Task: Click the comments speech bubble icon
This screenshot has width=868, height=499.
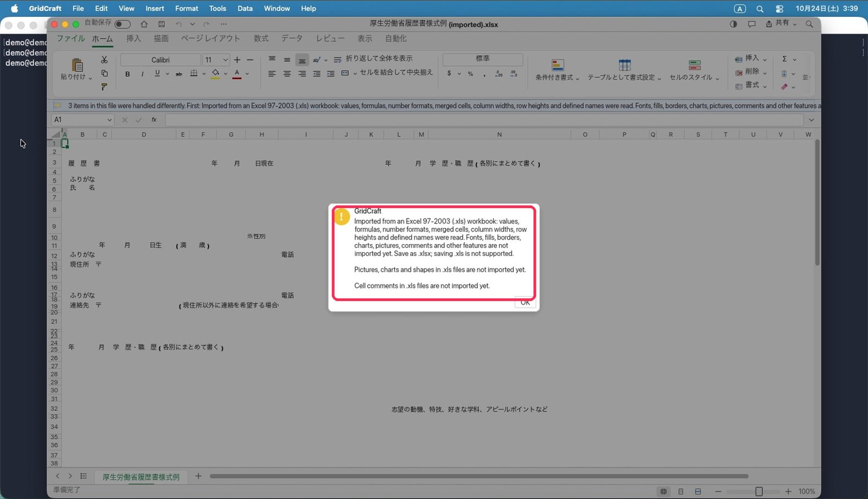Action: point(751,24)
